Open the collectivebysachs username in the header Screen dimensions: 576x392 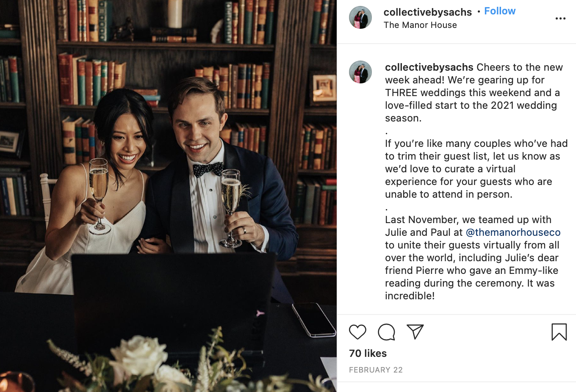coord(427,12)
